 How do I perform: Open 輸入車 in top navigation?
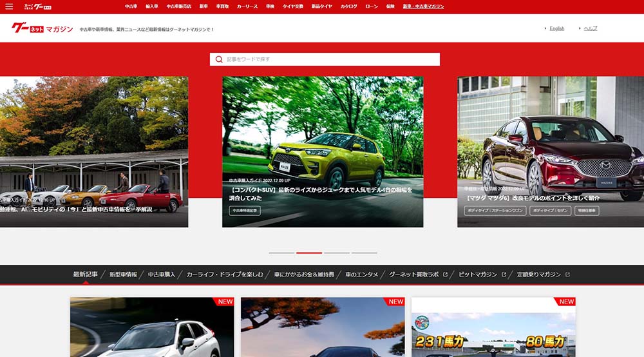151,6
